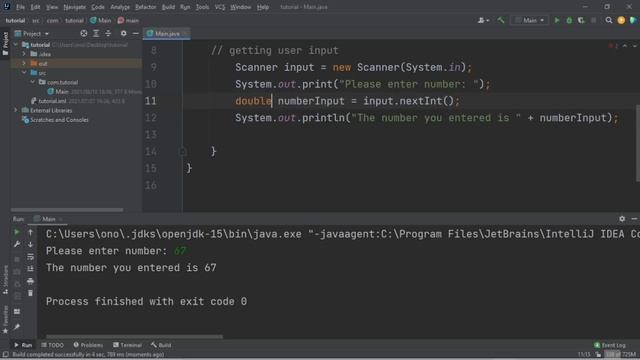Screen dimensions: 640x360
Task: Click the green Run button in top toolbar
Action: pos(557,20)
